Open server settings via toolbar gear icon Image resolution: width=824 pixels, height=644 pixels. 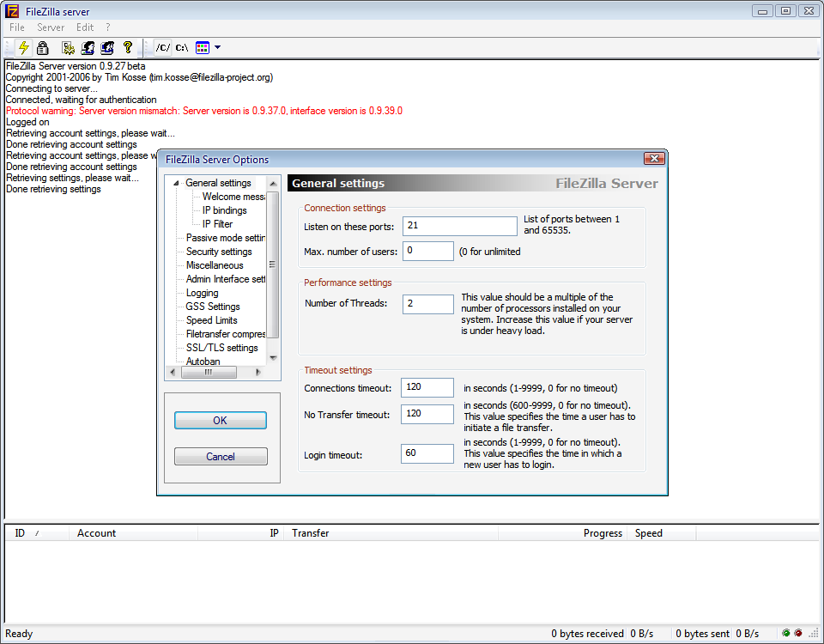tap(69, 48)
